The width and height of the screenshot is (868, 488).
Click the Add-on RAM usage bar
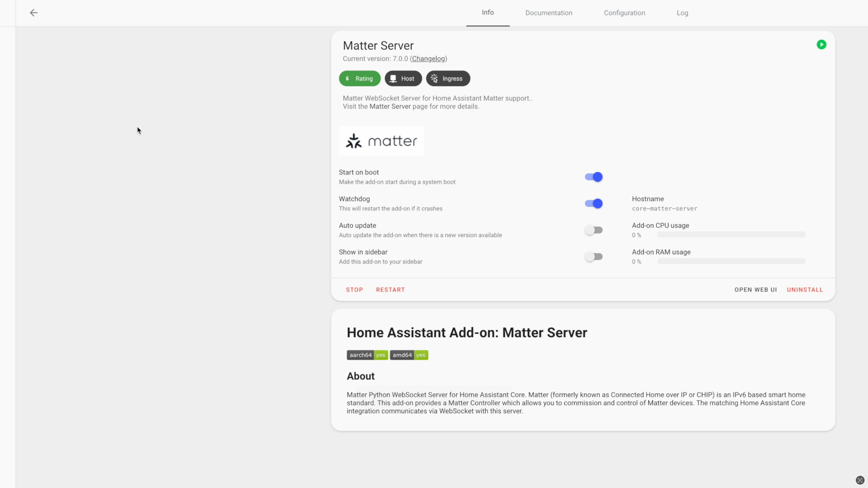tap(731, 261)
